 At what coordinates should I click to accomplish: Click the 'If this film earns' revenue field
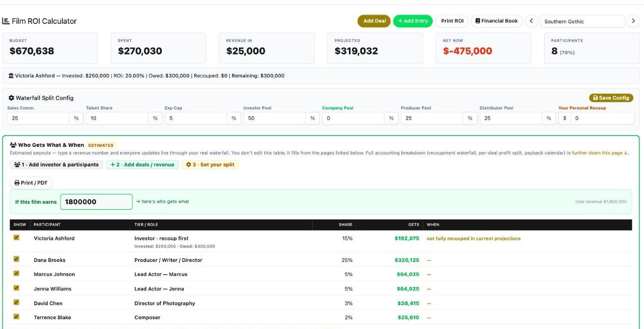coord(96,202)
